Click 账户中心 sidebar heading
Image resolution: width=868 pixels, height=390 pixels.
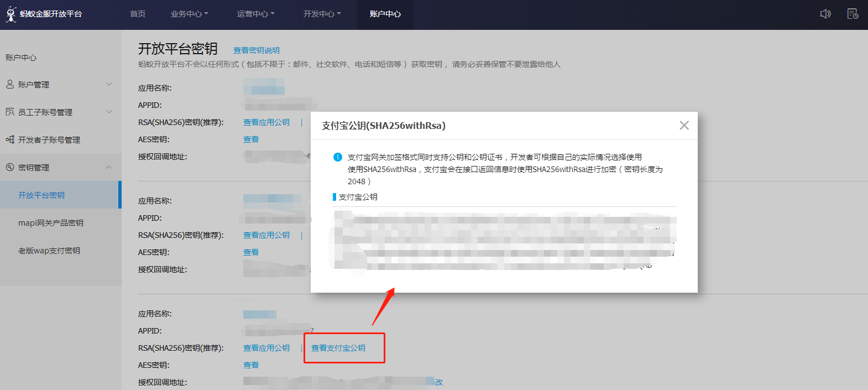[21, 58]
